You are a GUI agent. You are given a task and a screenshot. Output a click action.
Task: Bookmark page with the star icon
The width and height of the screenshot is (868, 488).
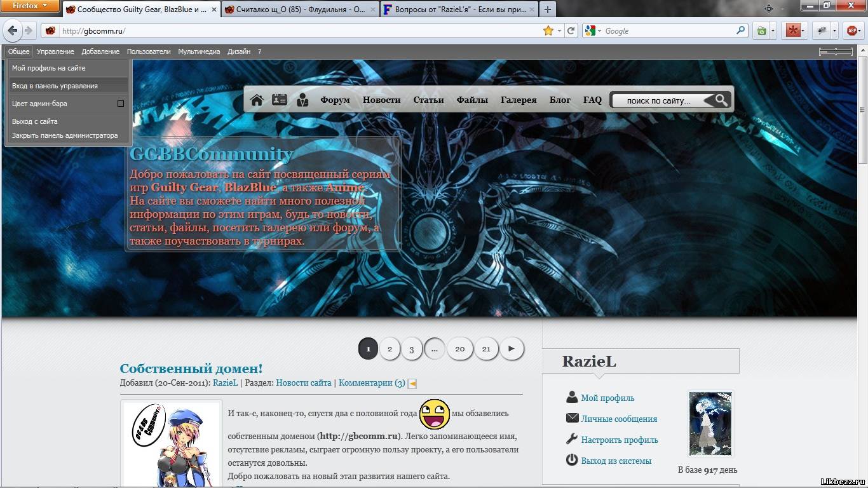(548, 30)
